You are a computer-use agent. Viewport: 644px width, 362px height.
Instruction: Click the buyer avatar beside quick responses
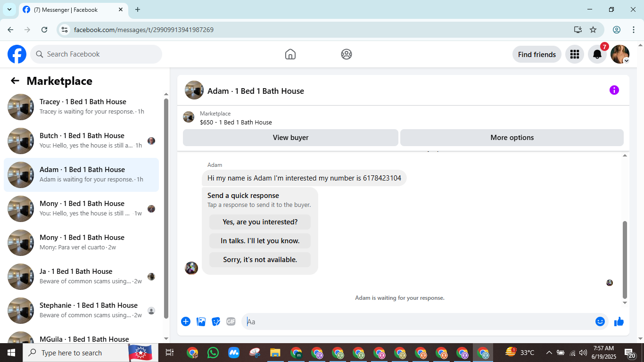click(191, 268)
